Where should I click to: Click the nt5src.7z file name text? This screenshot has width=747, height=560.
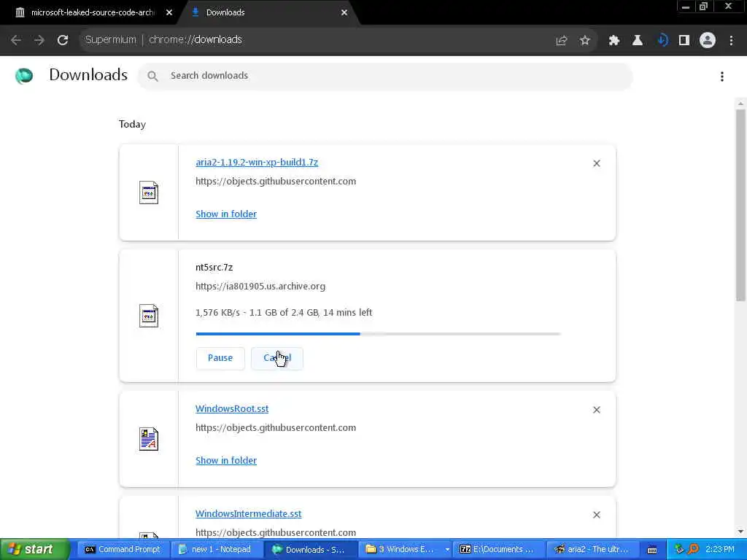coord(214,268)
